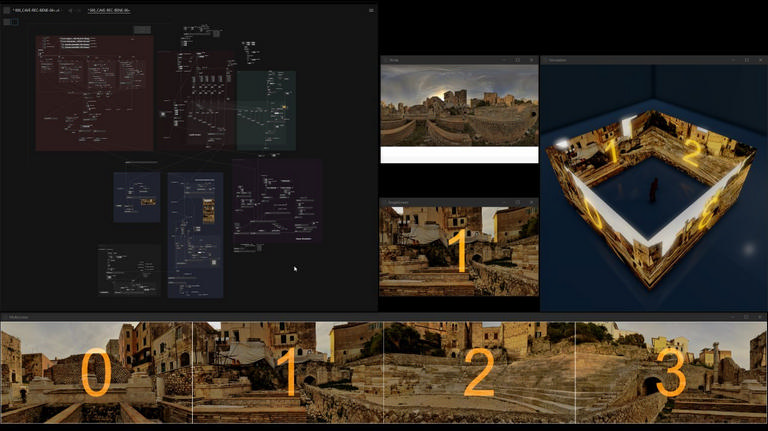
Task: Select the small gray square node below the purple group
Action: pyautogui.click(x=259, y=248)
